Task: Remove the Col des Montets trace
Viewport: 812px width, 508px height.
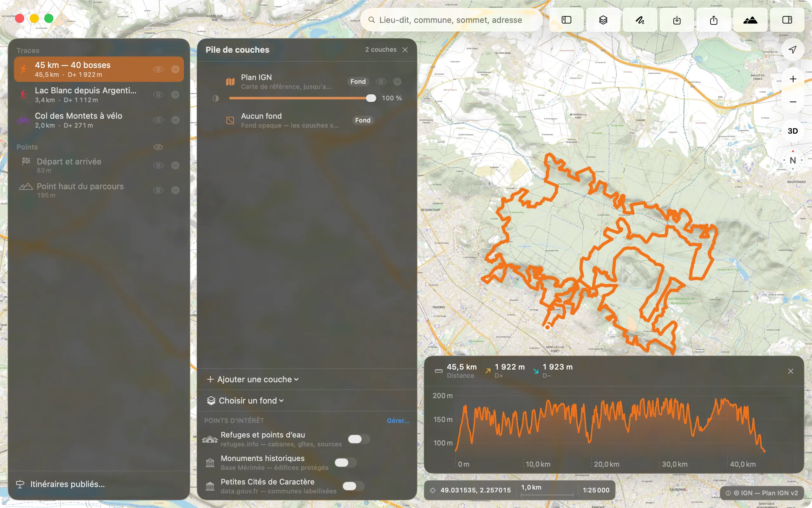Action: pyautogui.click(x=175, y=120)
